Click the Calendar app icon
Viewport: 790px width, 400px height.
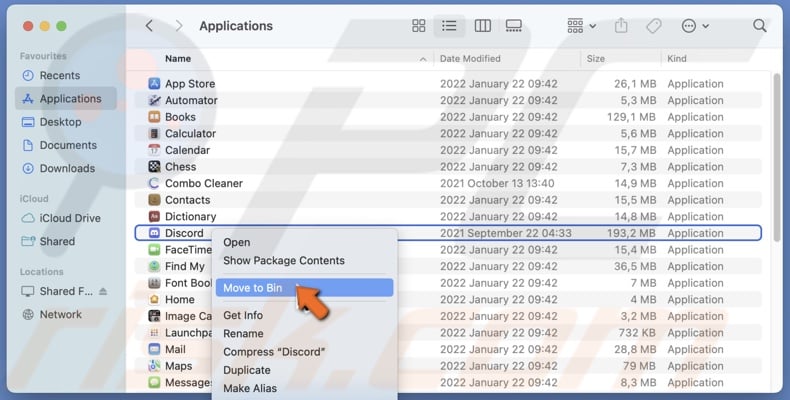[154, 150]
